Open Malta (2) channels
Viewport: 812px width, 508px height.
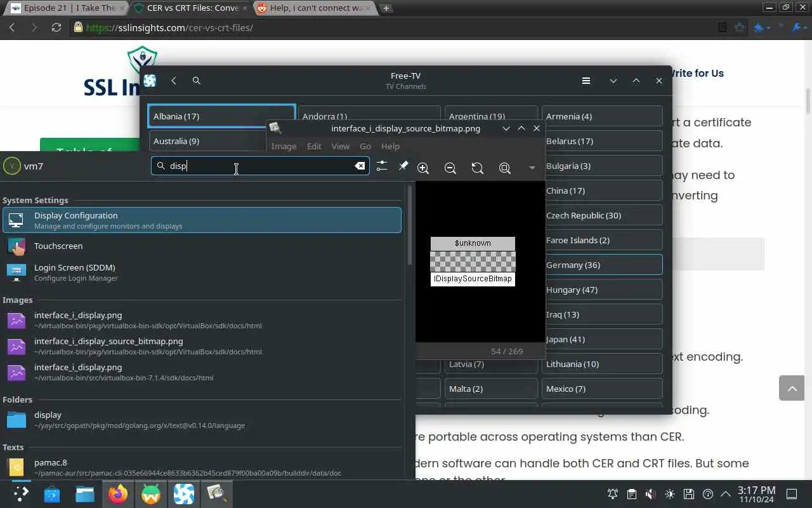click(x=491, y=389)
